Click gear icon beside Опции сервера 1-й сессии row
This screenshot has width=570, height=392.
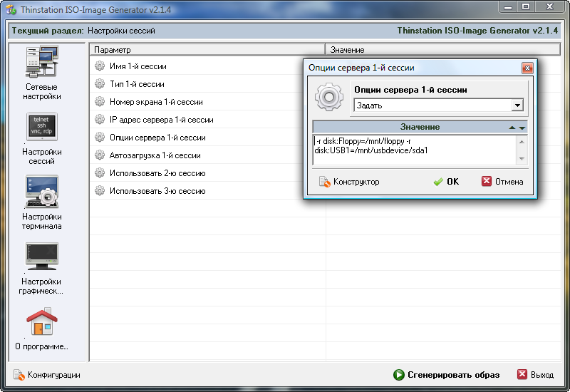pyautogui.click(x=100, y=137)
